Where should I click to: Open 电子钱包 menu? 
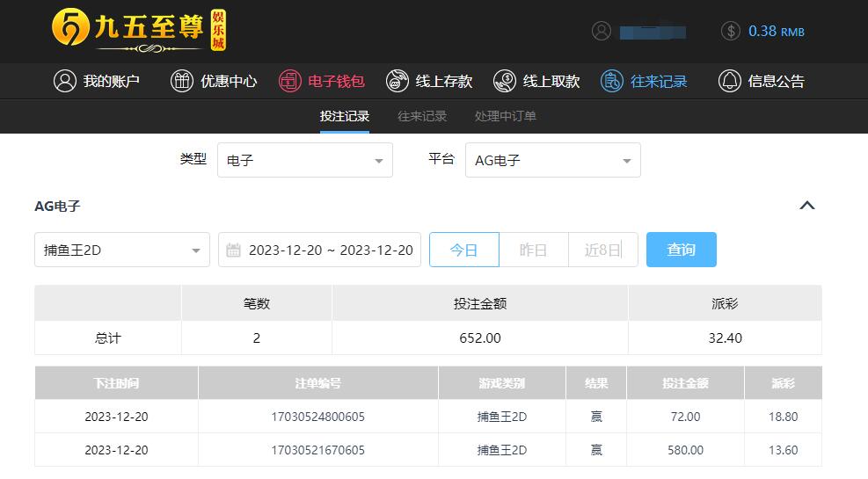coord(322,82)
